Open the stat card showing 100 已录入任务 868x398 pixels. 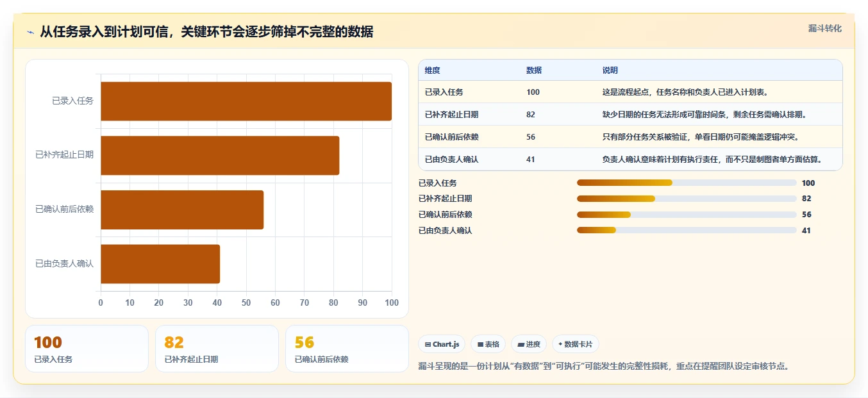(87, 349)
